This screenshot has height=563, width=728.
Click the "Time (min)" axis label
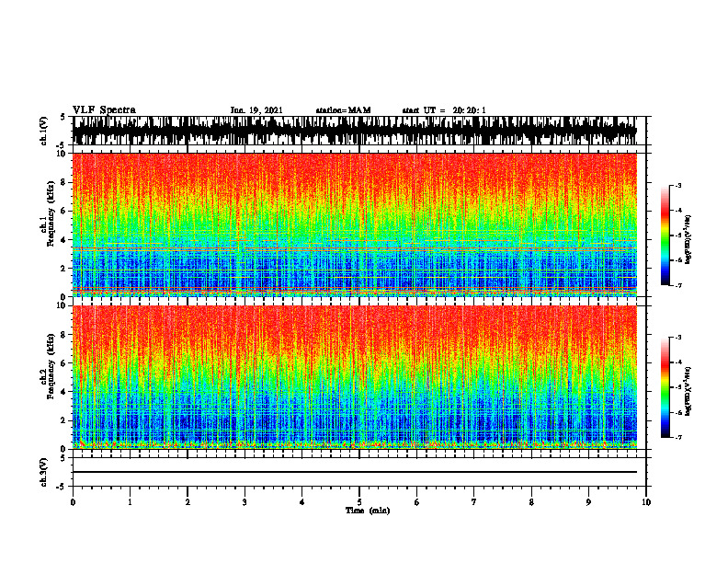[x=368, y=511]
